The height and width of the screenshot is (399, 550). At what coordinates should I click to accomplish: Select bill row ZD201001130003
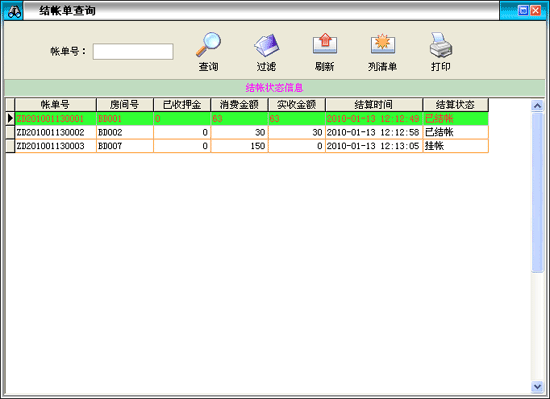[251, 146]
